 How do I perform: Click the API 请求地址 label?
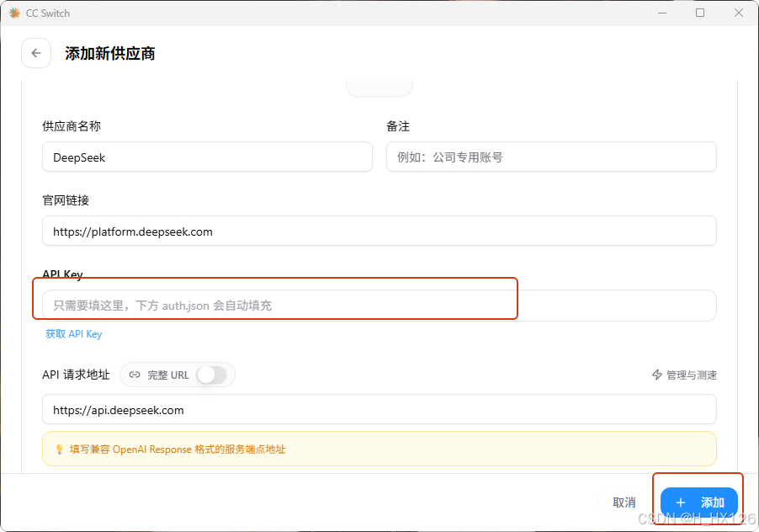[76, 375]
